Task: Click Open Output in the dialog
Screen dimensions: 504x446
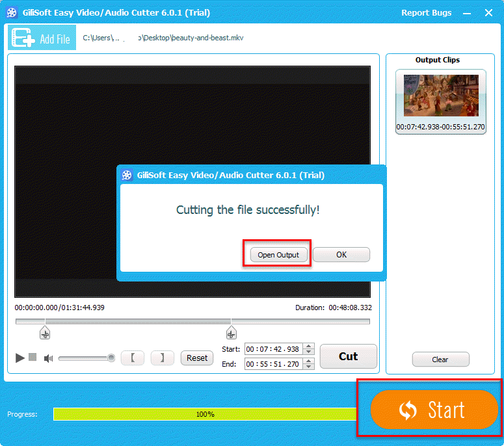Action: (x=278, y=255)
